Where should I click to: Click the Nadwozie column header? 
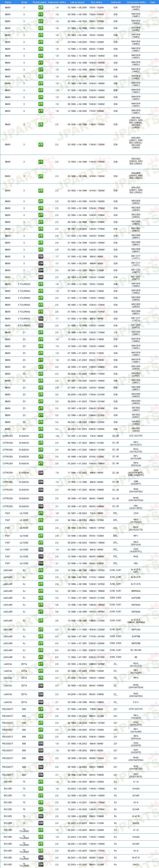(115, 2)
